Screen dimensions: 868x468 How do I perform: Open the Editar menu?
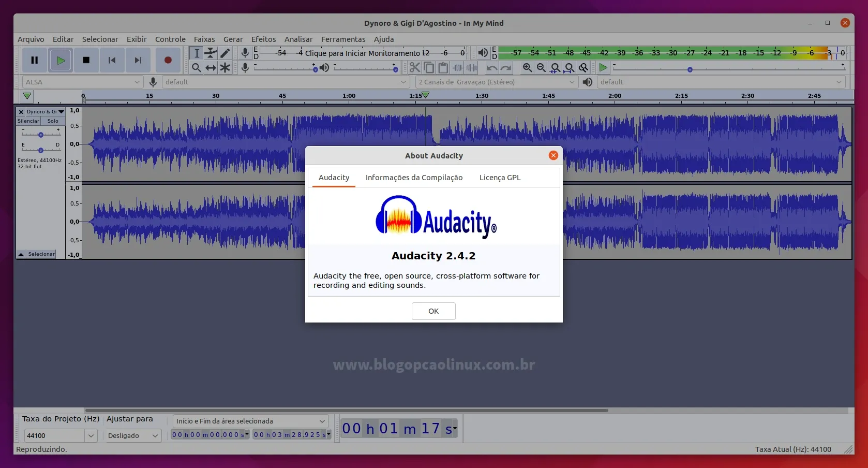click(63, 39)
